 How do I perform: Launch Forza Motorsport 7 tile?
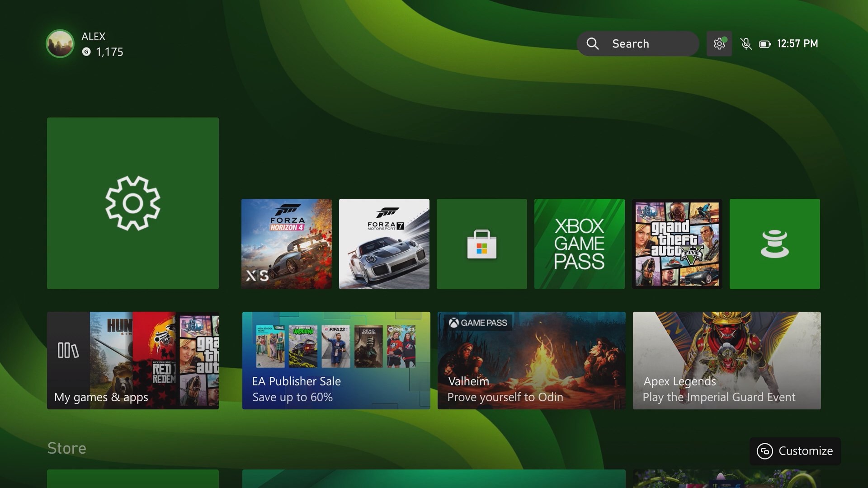pyautogui.click(x=384, y=244)
